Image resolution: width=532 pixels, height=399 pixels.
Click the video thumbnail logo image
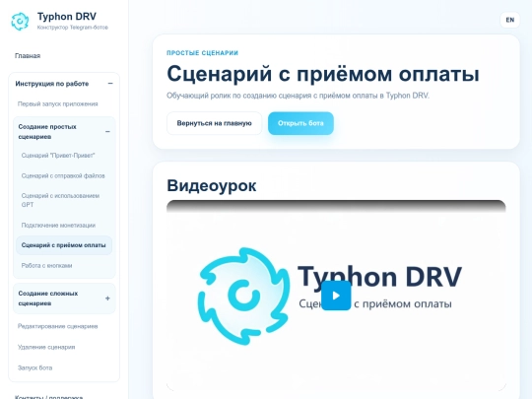click(243, 297)
